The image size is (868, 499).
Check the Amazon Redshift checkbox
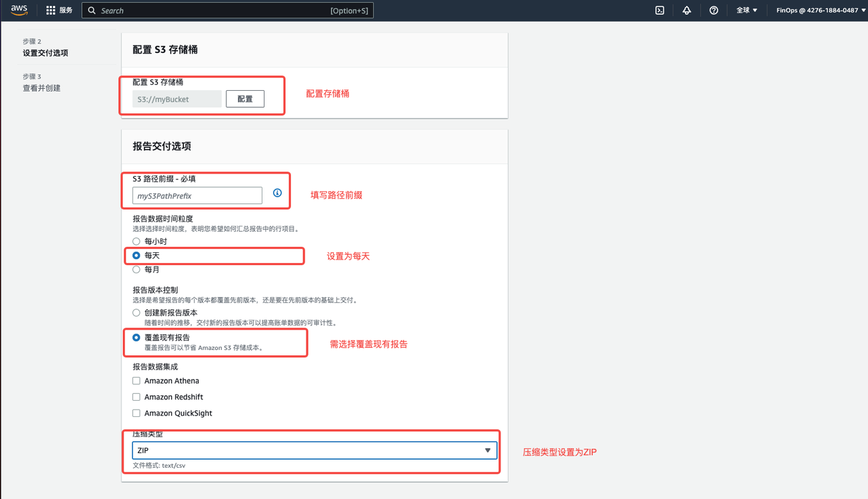coord(136,397)
